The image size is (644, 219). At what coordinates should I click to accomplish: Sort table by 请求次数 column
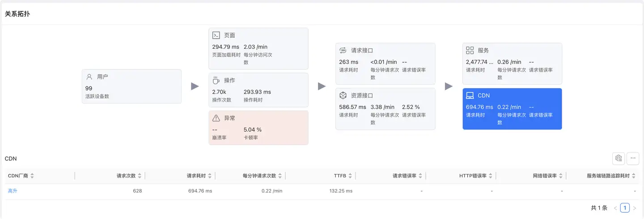click(140, 176)
